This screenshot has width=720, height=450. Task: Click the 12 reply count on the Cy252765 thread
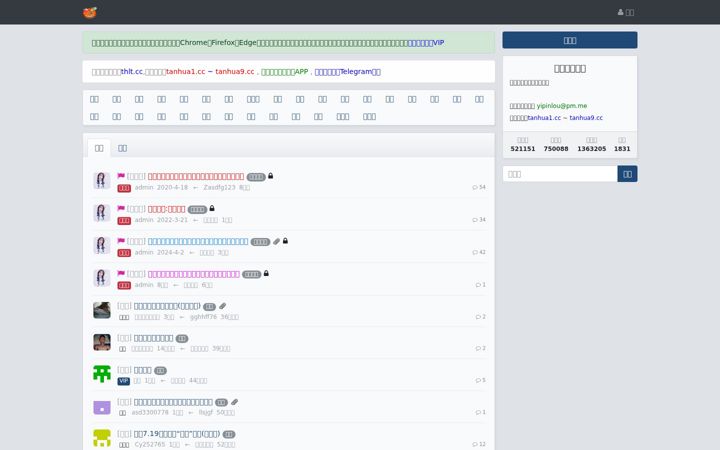pos(479,444)
